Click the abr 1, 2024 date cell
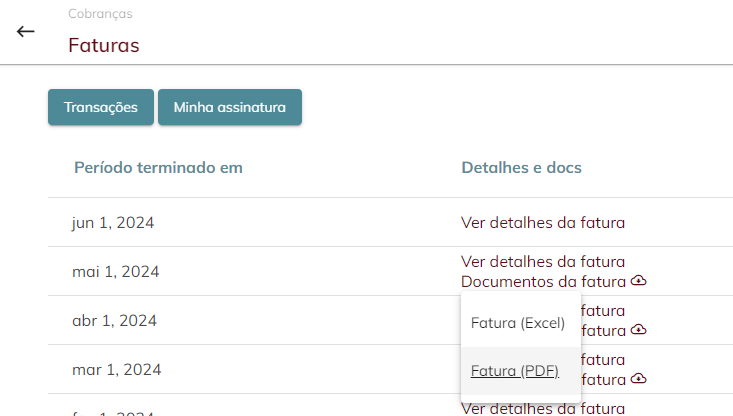This screenshot has width=733, height=416. click(115, 321)
